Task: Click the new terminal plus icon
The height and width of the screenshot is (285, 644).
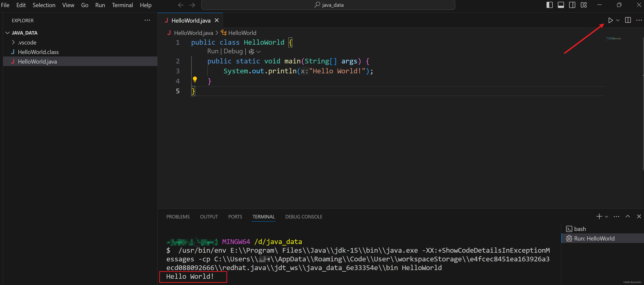Action: 599,216
